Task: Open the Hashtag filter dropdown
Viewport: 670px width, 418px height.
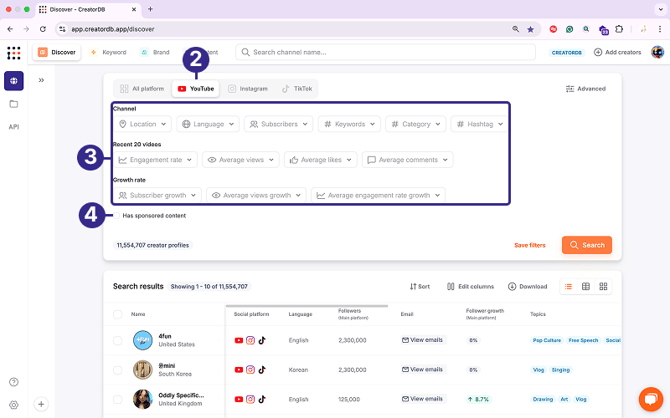Action: point(479,124)
